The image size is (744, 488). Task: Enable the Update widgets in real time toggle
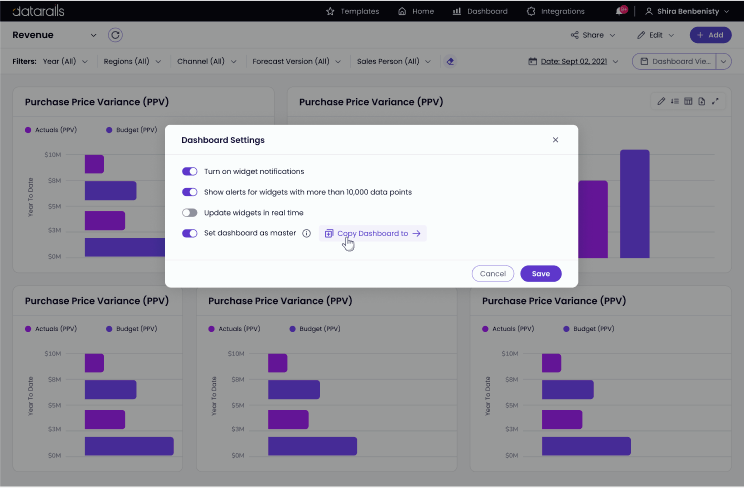click(190, 213)
